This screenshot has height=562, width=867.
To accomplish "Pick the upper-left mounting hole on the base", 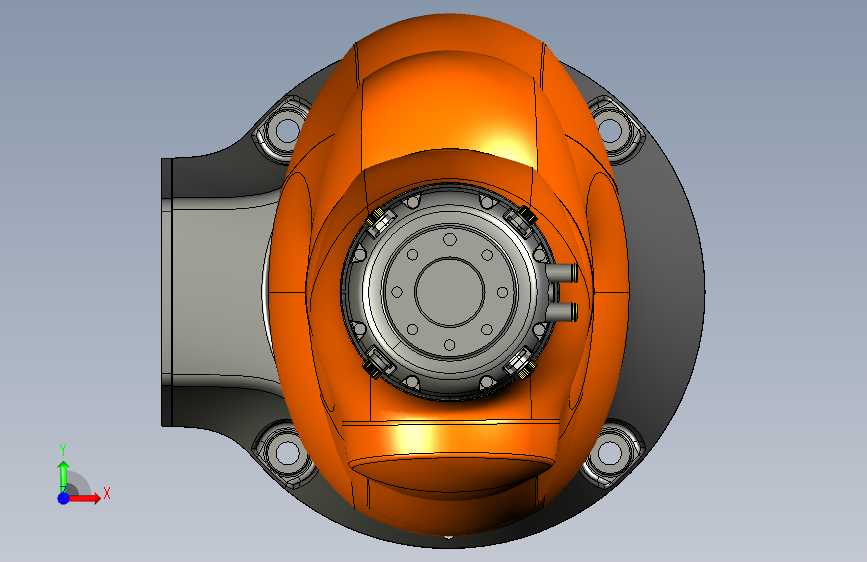I will (x=287, y=130).
